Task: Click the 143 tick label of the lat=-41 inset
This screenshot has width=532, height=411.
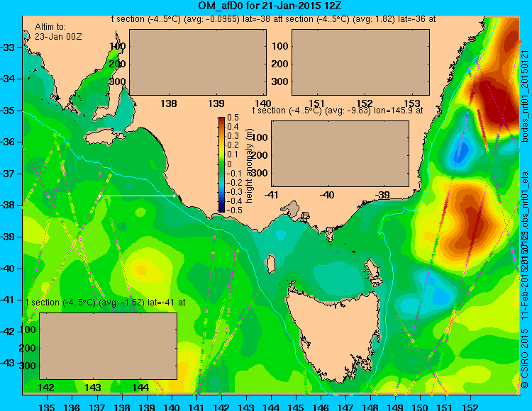Action: coord(93,388)
